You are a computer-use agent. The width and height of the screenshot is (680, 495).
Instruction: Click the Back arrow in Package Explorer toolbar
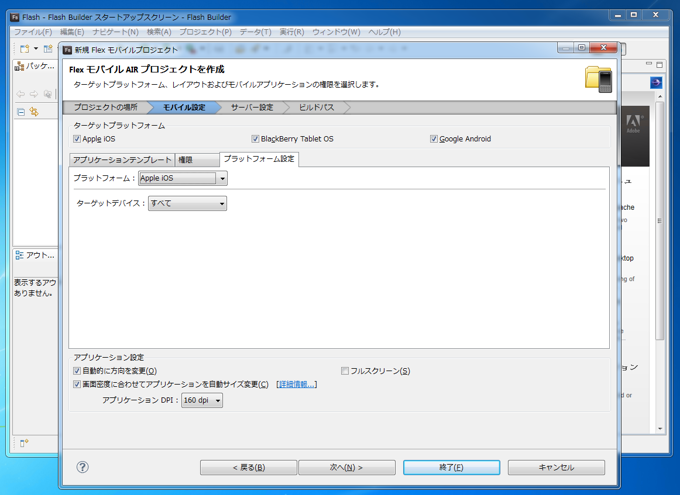pyautogui.click(x=21, y=94)
